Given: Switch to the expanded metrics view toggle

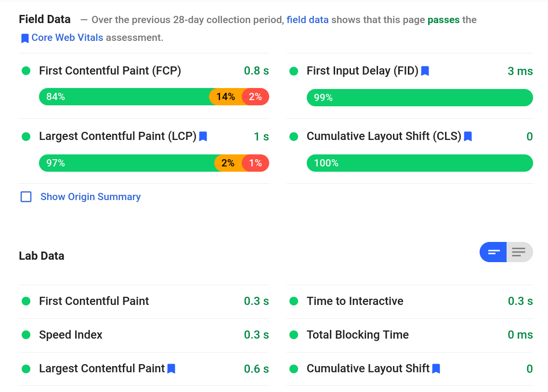Looking at the screenshot, I should 519,252.
